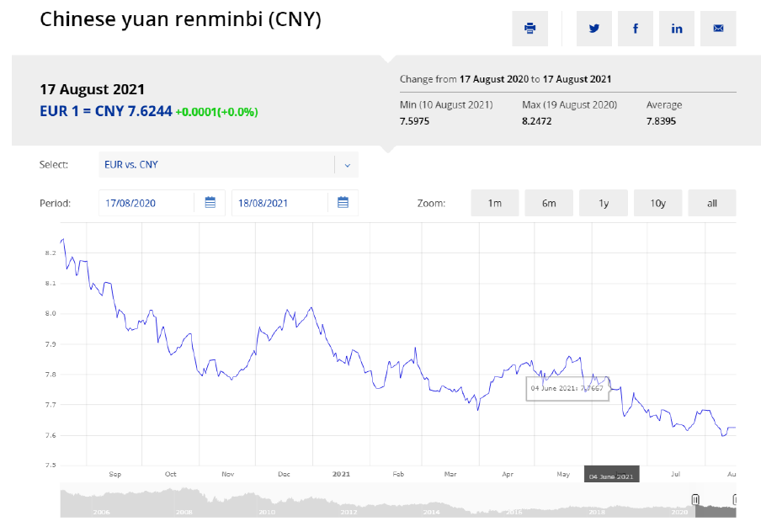
Task: Click the Max (19 August 2020) label
Action: click(569, 105)
